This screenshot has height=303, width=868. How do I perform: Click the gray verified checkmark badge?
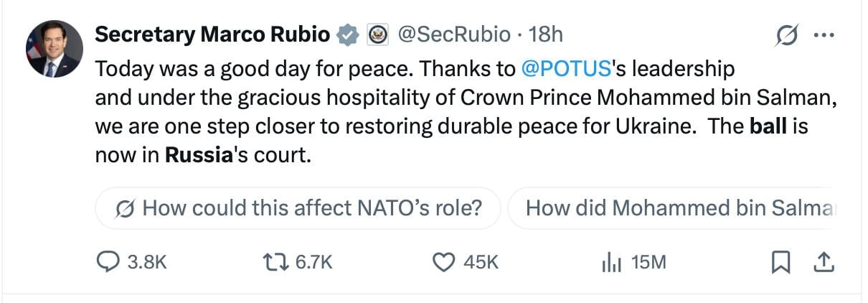(348, 34)
